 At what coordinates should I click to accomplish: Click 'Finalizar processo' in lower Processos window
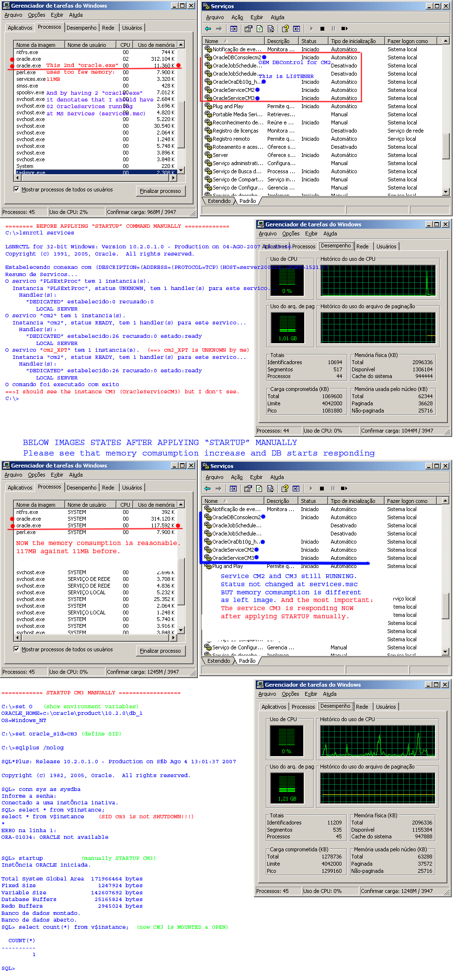click(160, 651)
